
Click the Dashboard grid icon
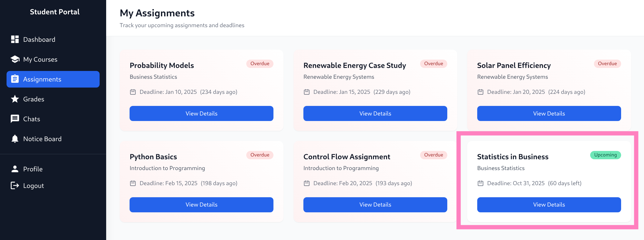pos(15,39)
